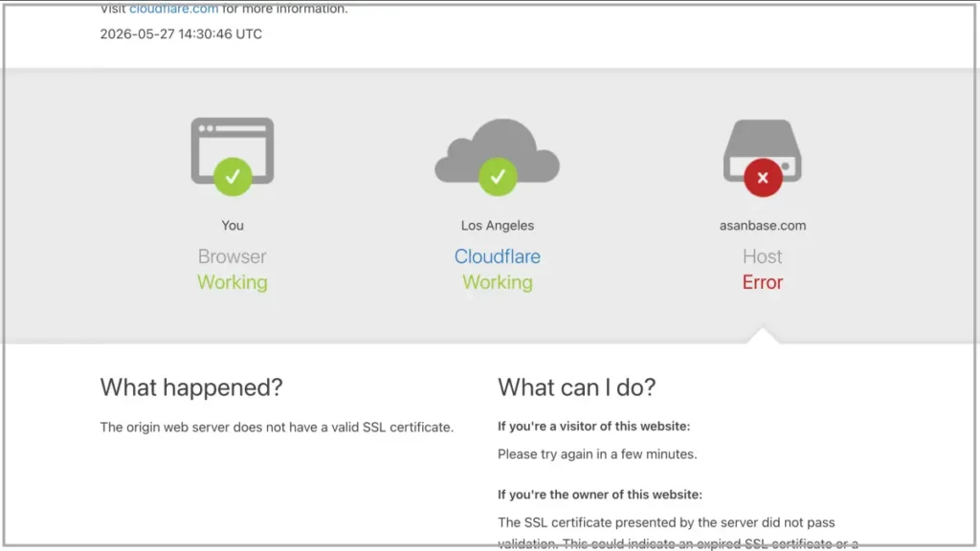
Task: Click 'If you're the owner of this website:'
Action: pos(600,495)
